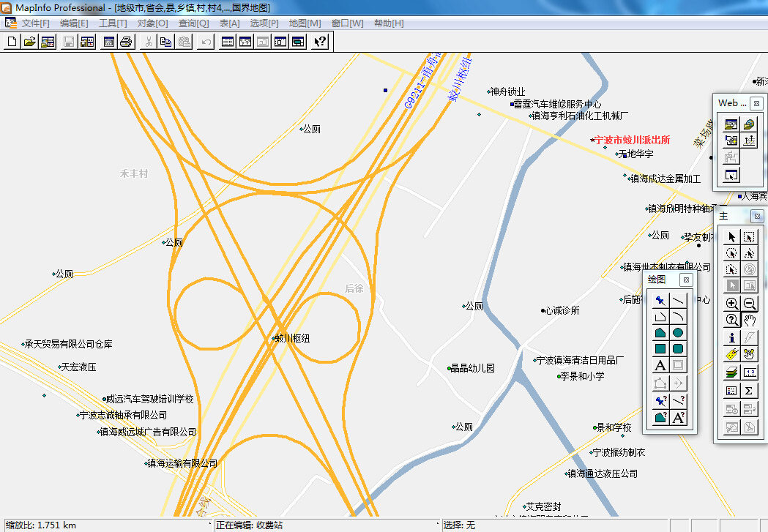The height and width of the screenshot is (532, 768).
Task: Click the Save Workspace toolbar icon
Action: [87, 42]
